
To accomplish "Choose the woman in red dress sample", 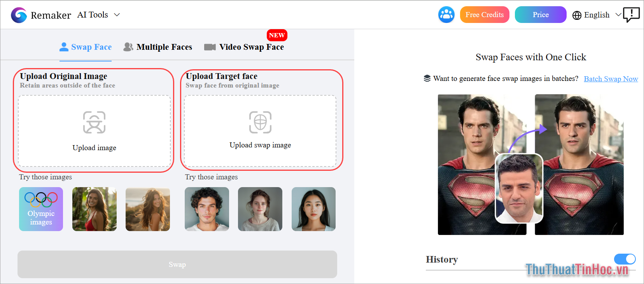I will (x=94, y=209).
